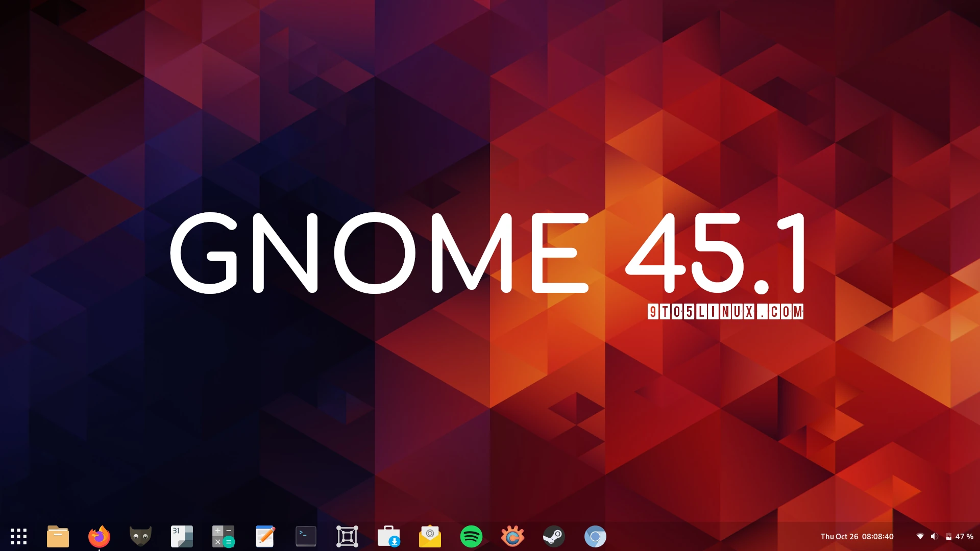
Task: Open the software installer with download arrow
Action: (388, 536)
